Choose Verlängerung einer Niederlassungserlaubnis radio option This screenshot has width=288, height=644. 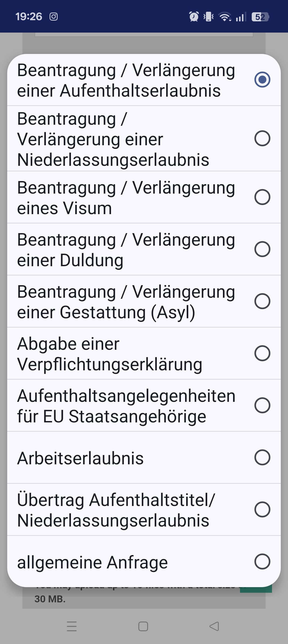[x=262, y=138]
